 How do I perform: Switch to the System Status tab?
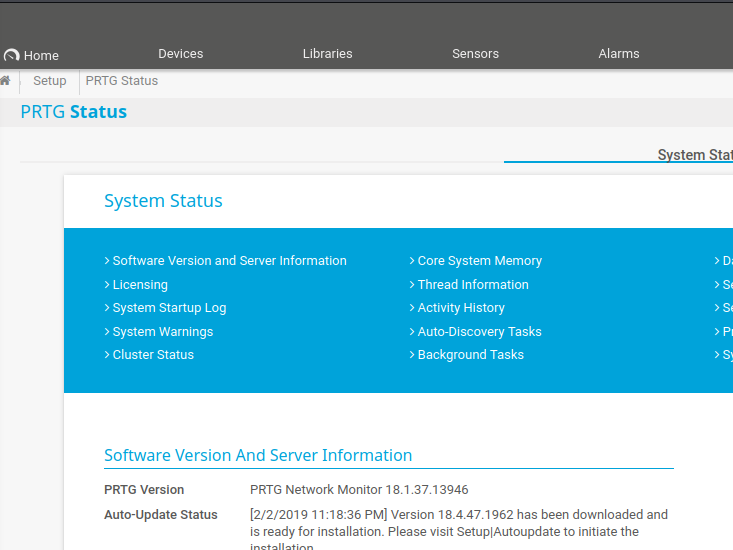click(x=694, y=155)
